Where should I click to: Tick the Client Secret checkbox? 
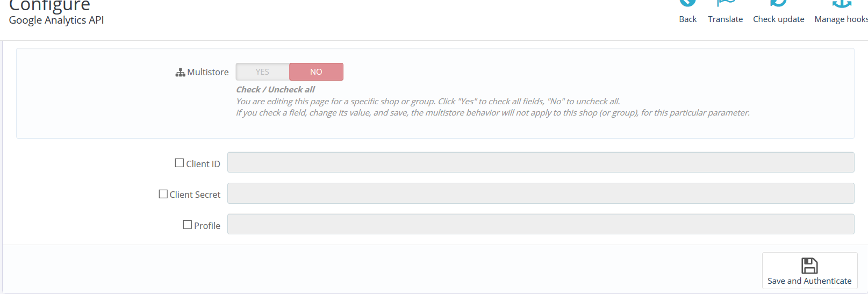163,194
